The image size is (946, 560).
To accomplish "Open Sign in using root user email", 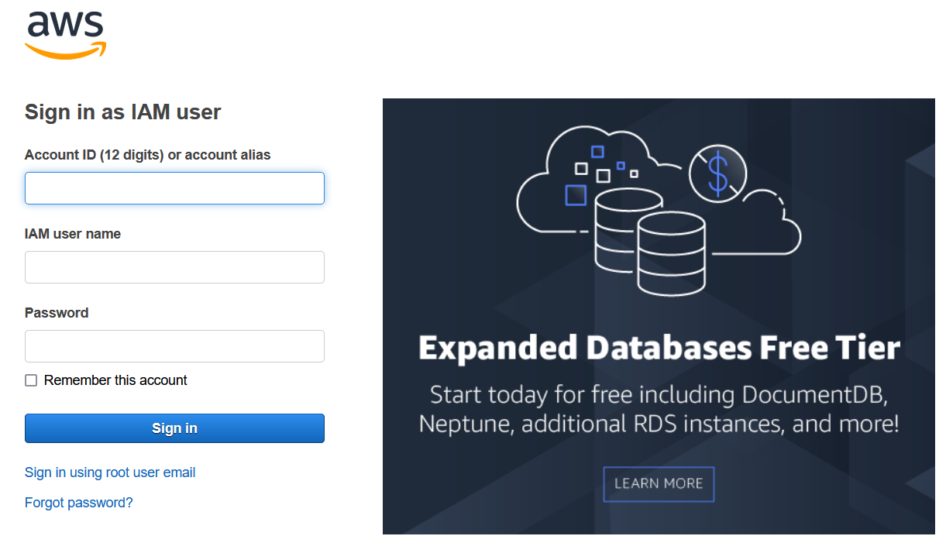I will (x=110, y=472).
